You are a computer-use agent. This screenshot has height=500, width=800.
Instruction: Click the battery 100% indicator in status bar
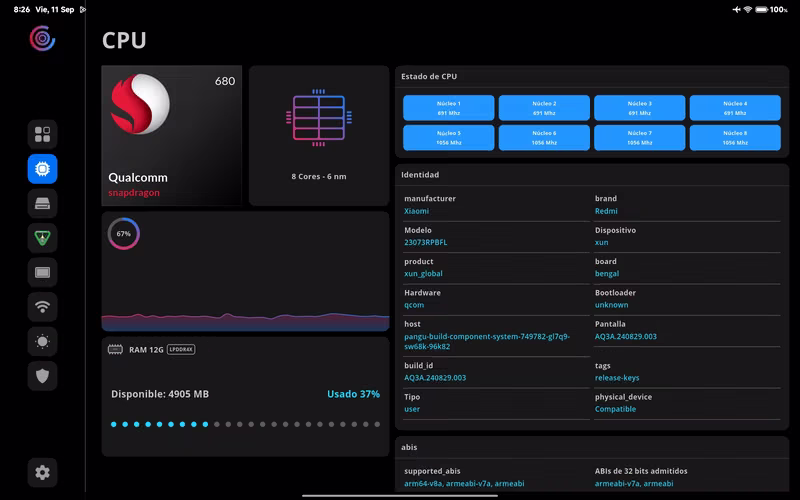(x=771, y=9)
